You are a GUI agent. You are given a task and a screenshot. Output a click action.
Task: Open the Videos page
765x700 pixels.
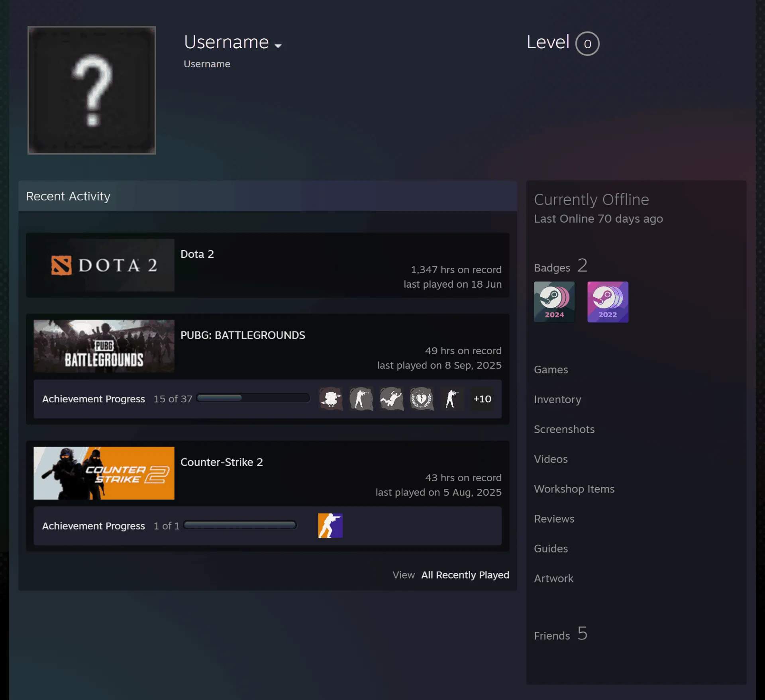(551, 459)
